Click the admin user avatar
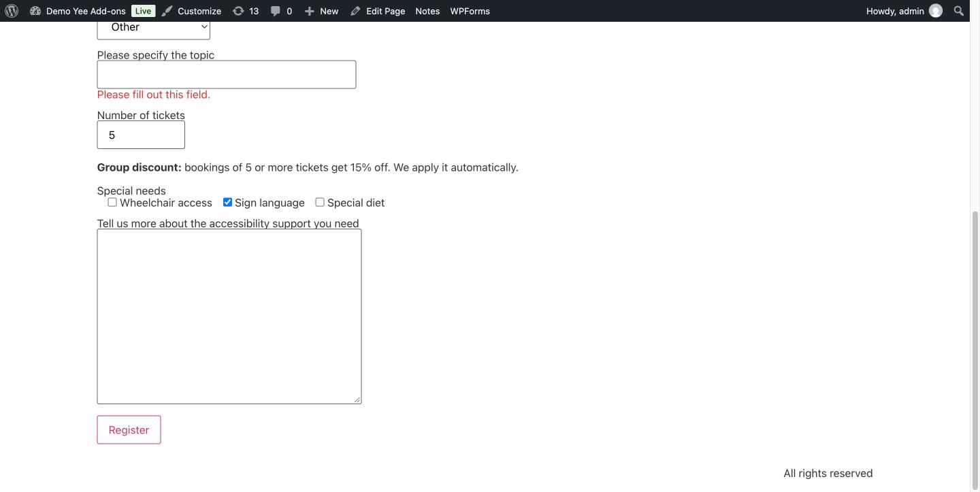The width and height of the screenshot is (980, 492). click(936, 11)
